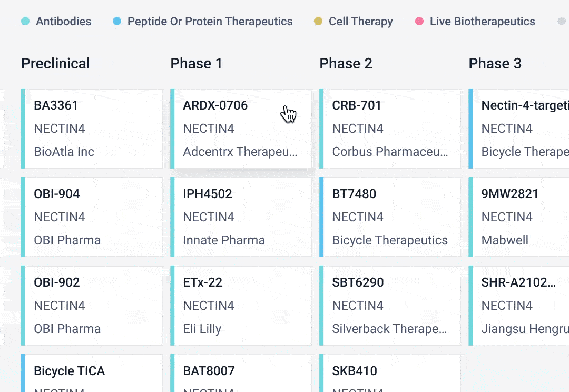Select the Phase 2 column header
Image resolution: width=569 pixels, height=392 pixels.
pyautogui.click(x=346, y=64)
